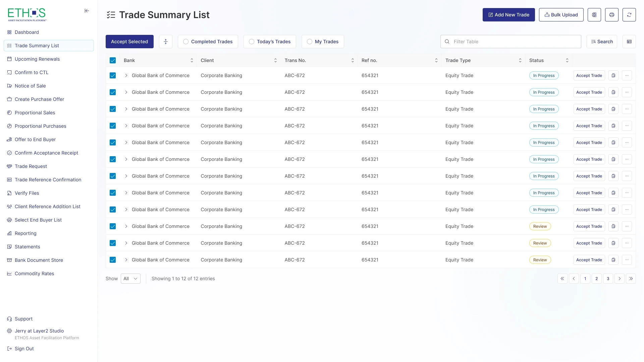
Task: Click the refresh icon button
Action: tap(629, 15)
